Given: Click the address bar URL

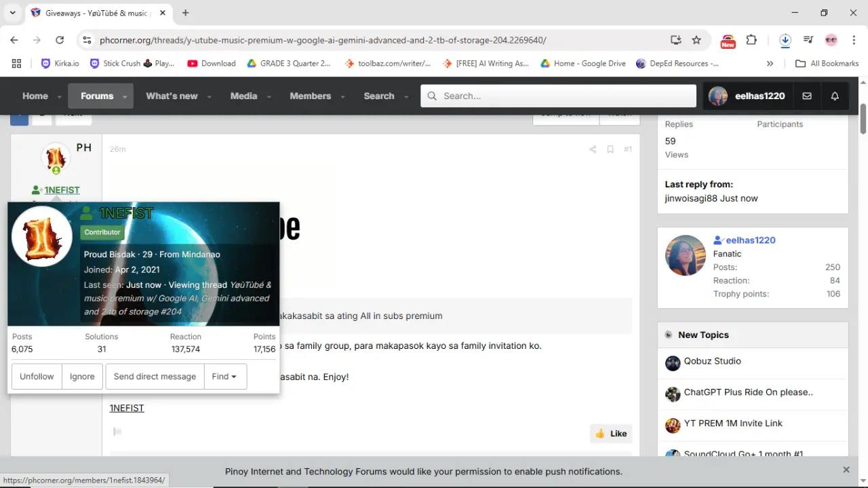Looking at the screenshot, I should (323, 40).
